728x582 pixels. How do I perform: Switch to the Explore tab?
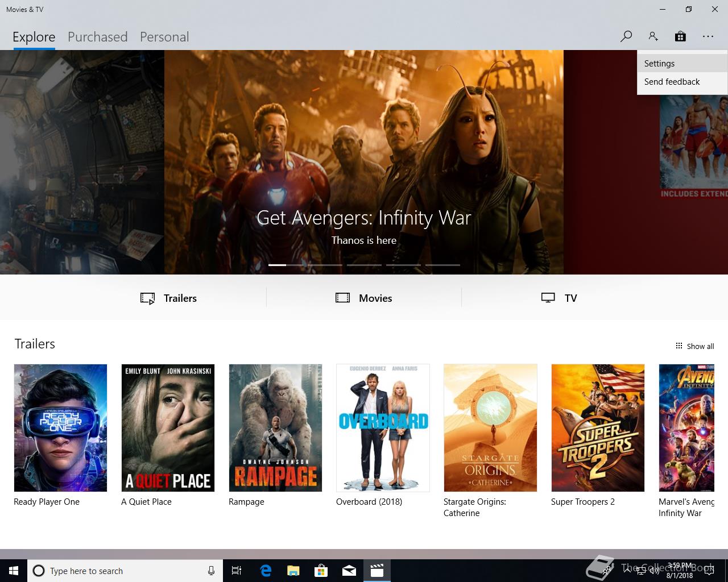(x=34, y=37)
